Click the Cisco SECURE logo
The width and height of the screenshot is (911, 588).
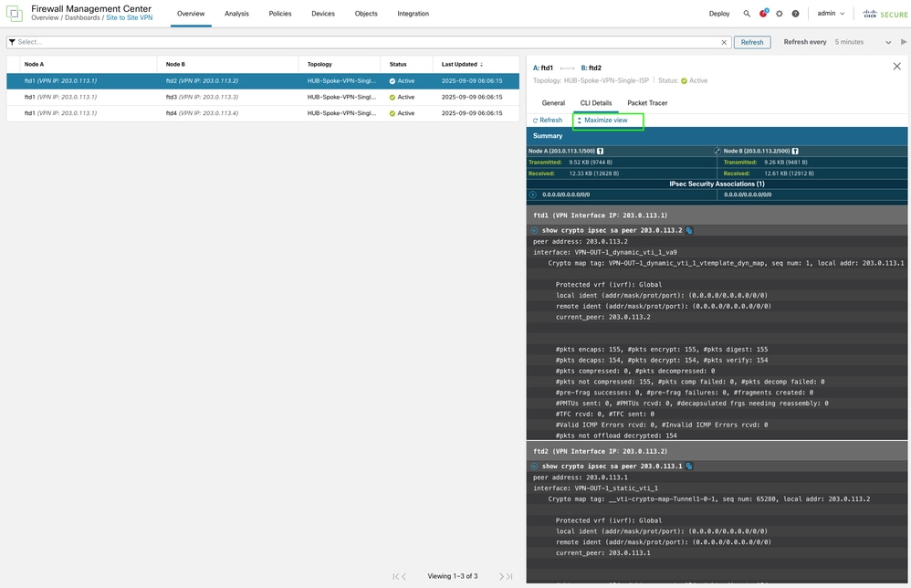point(885,14)
